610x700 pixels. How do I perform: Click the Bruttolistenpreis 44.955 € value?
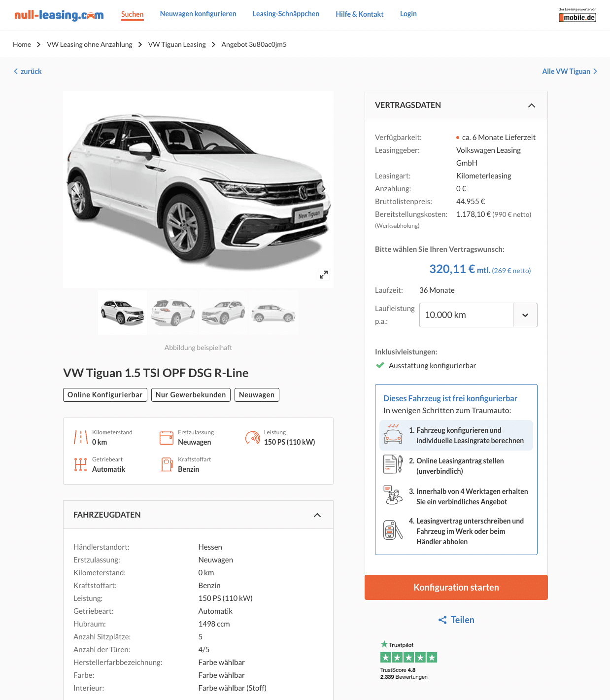[x=471, y=202]
